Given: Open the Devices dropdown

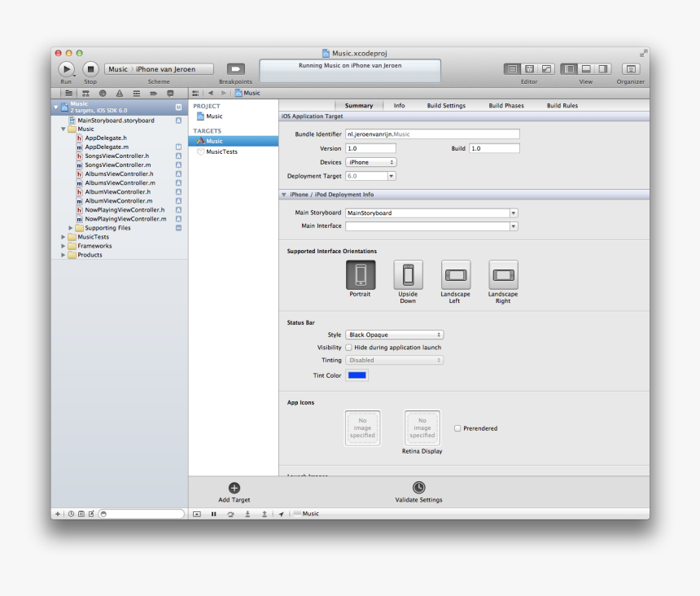Looking at the screenshot, I should click(371, 162).
